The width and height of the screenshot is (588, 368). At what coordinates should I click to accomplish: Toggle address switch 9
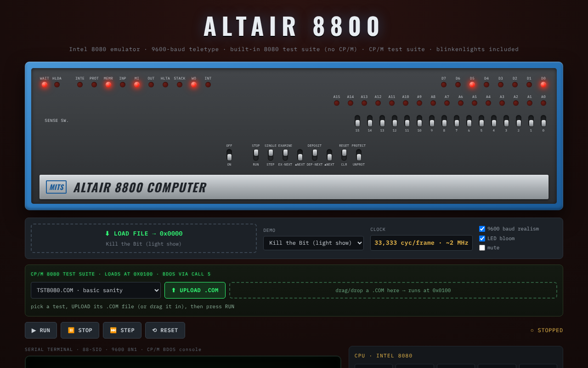click(x=432, y=121)
